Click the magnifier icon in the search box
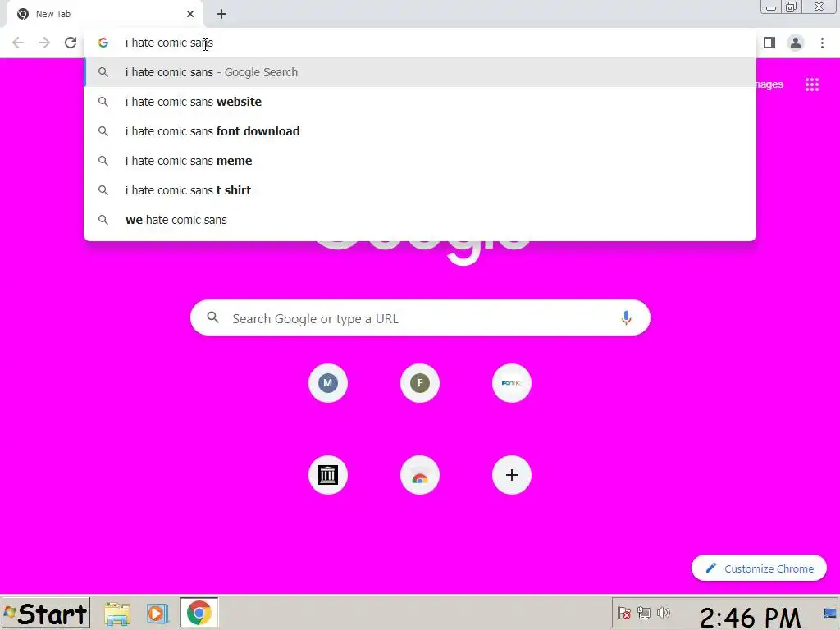840x630 pixels. pyautogui.click(x=212, y=317)
